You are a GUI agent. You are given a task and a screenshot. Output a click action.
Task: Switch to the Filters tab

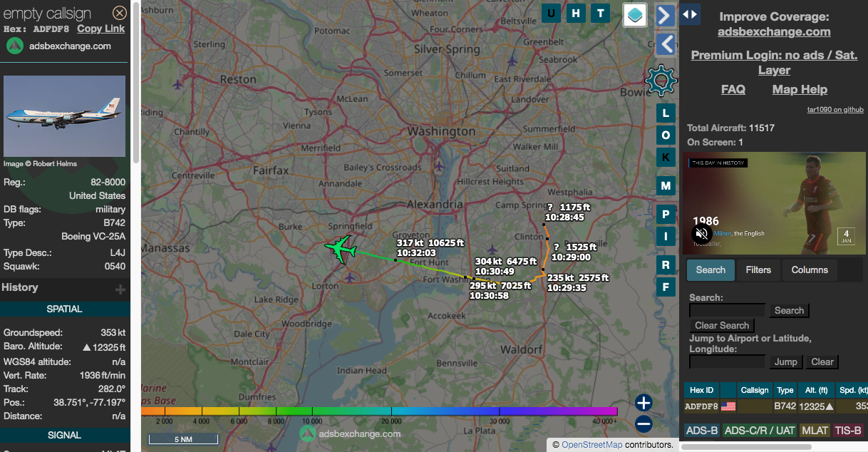[758, 270]
